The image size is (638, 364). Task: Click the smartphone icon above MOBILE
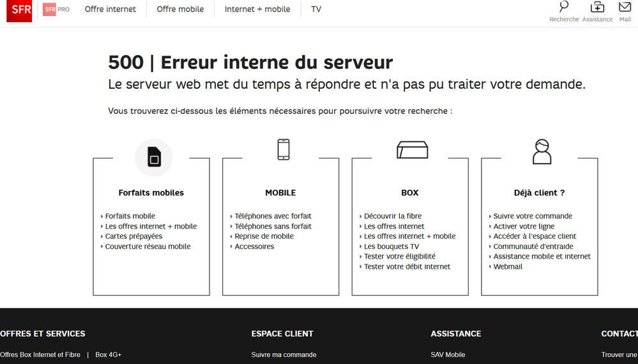(x=284, y=150)
